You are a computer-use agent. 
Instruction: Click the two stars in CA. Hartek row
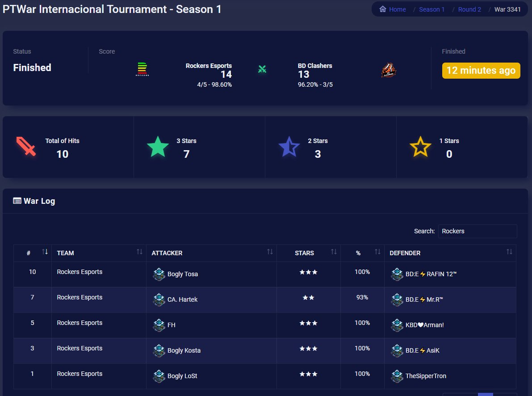(308, 298)
